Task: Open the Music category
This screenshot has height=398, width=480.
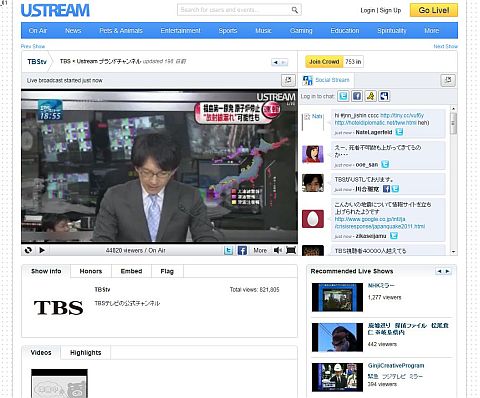Action: [x=263, y=31]
